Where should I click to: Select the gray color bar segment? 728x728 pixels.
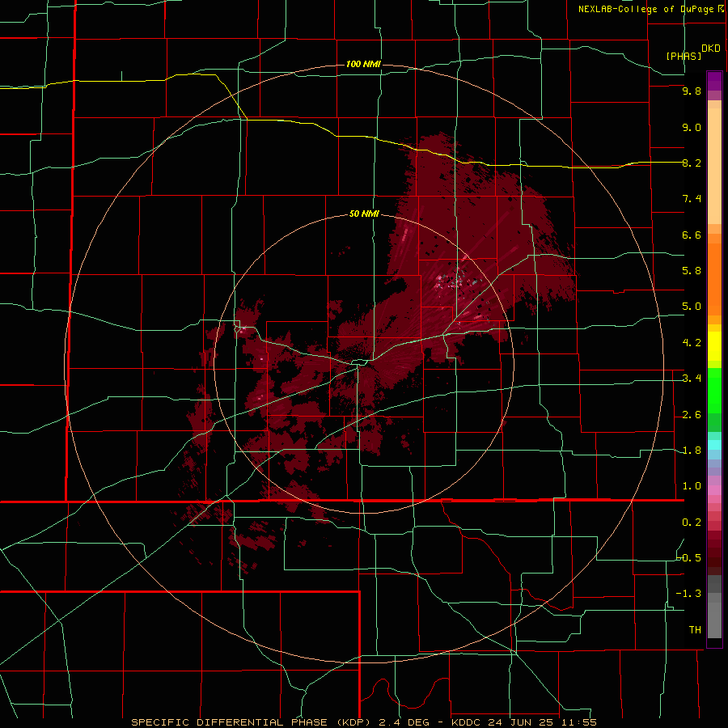pyautogui.click(x=714, y=607)
